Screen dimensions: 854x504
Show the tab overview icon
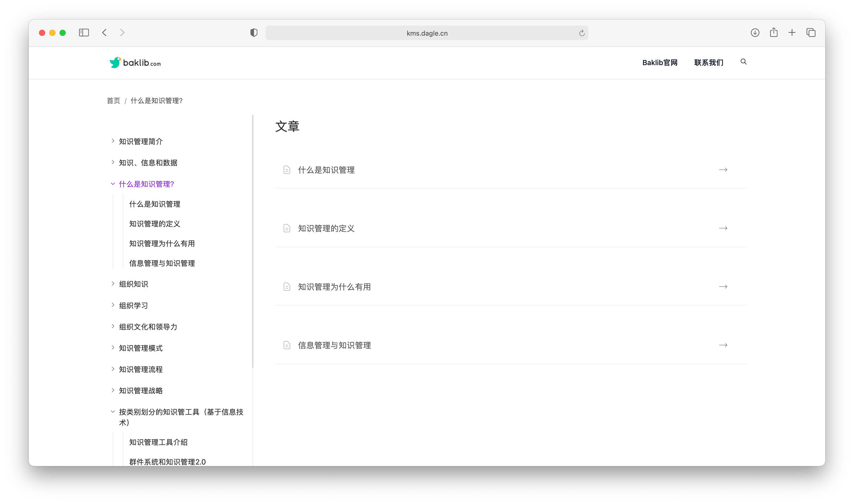coord(811,33)
